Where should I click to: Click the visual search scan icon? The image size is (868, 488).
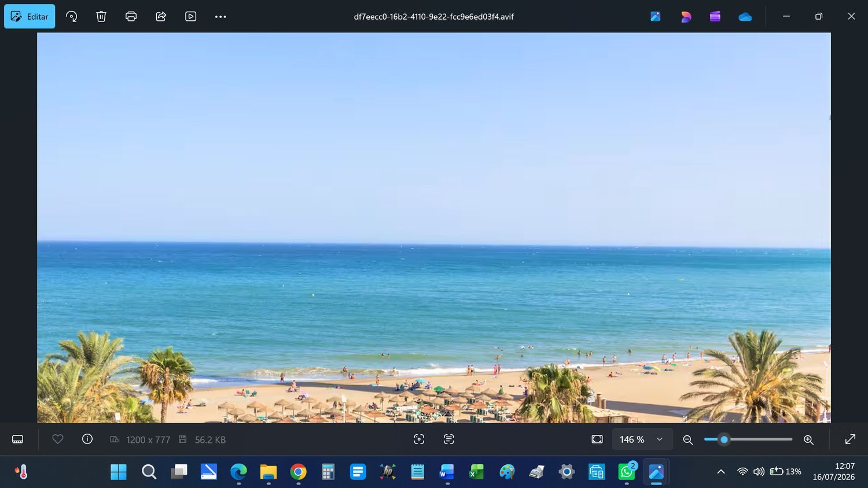(x=419, y=439)
